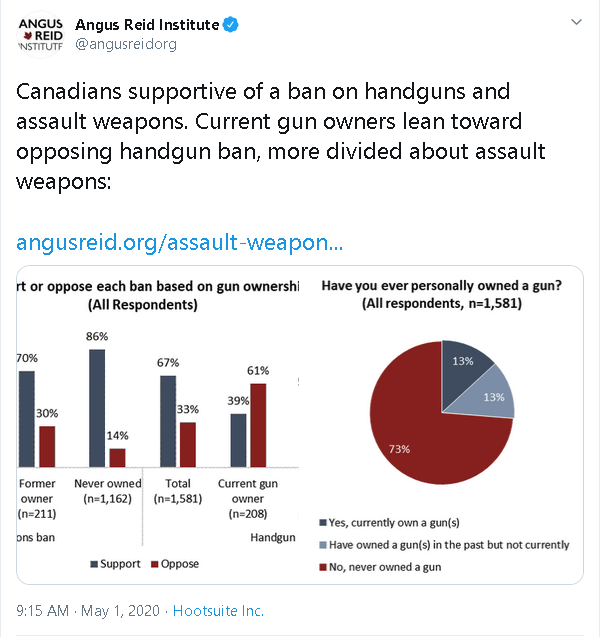This screenshot has width=600, height=637.
Task: Open the Angus Reid Institute display name
Action: pyautogui.click(x=153, y=25)
